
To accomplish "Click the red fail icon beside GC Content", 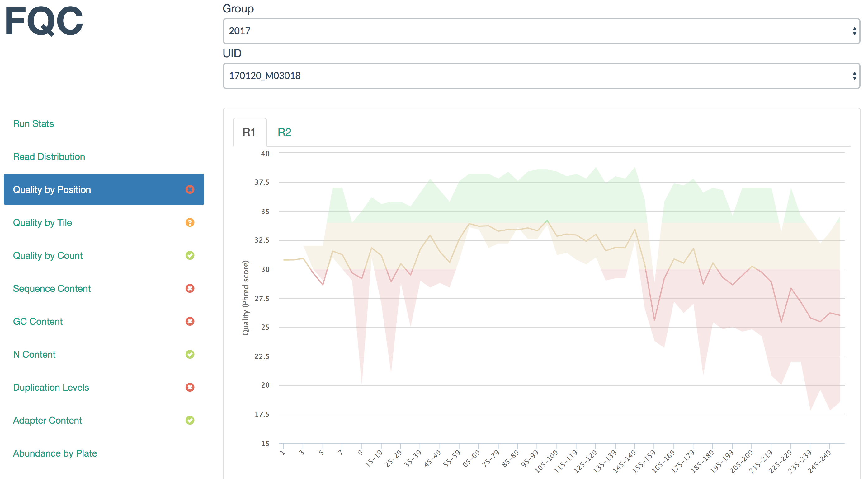I will [x=190, y=322].
